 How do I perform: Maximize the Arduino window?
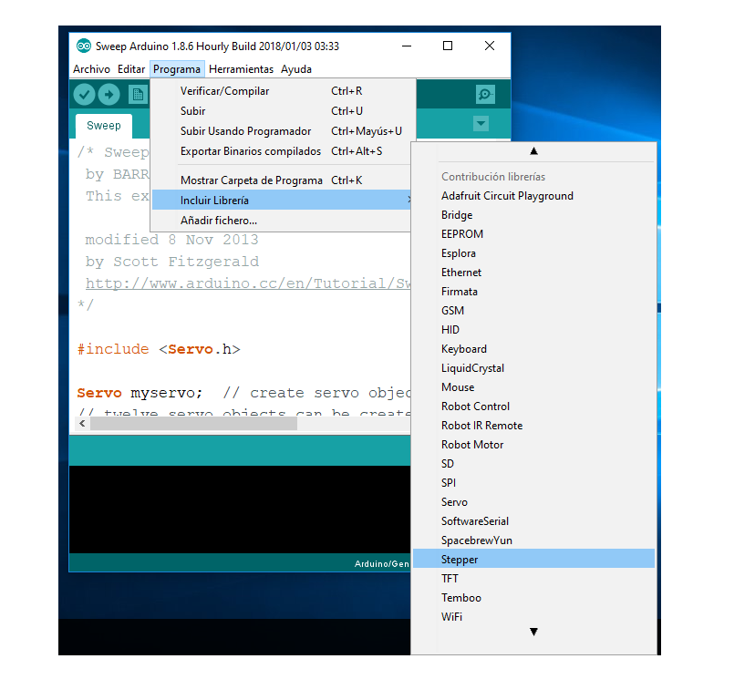(x=448, y=46)
